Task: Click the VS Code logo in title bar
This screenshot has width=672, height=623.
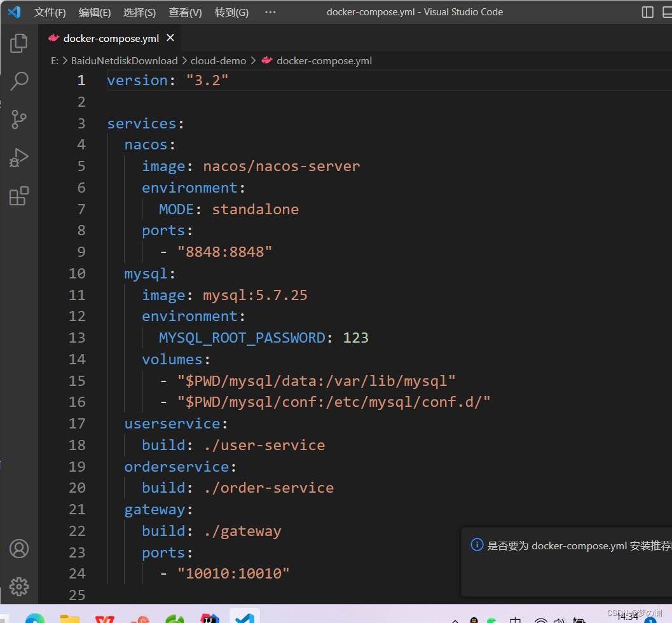Action: (14, 11)
